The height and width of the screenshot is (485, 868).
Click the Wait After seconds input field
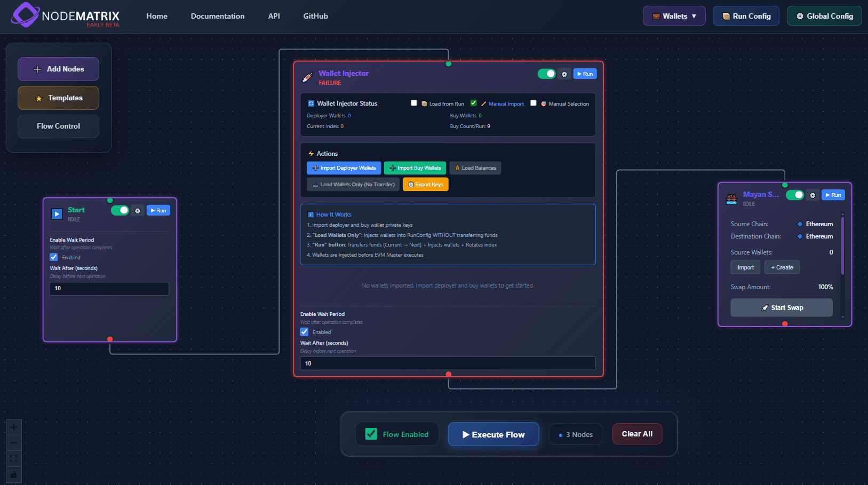tap(109, 288)
